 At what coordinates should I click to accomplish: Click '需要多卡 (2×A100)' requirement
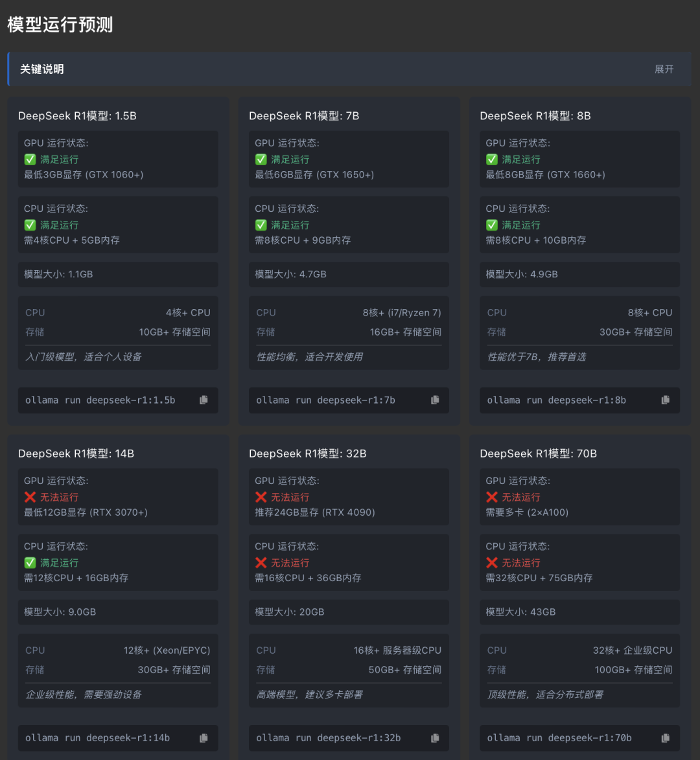click(528, 512)
